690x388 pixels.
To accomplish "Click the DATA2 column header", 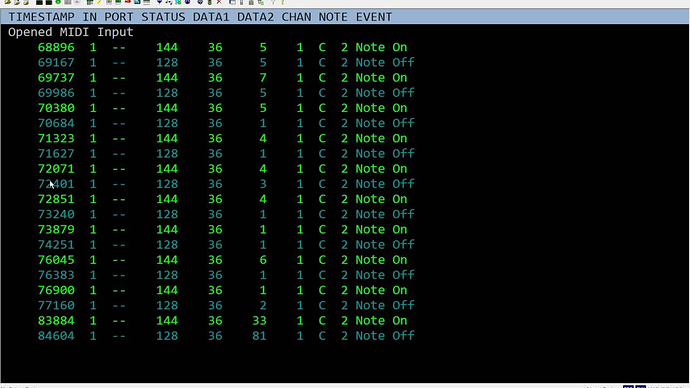I will pyautogui.click(x=255, y=17).
